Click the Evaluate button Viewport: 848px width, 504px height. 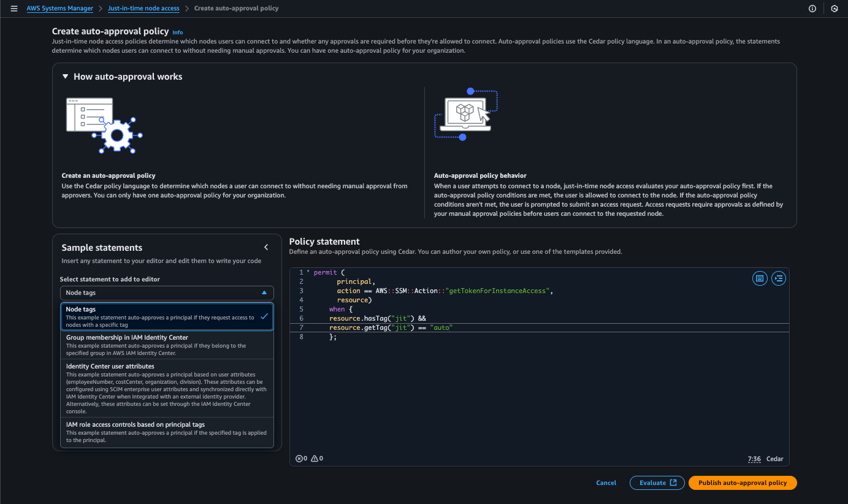tap(657, 483)
